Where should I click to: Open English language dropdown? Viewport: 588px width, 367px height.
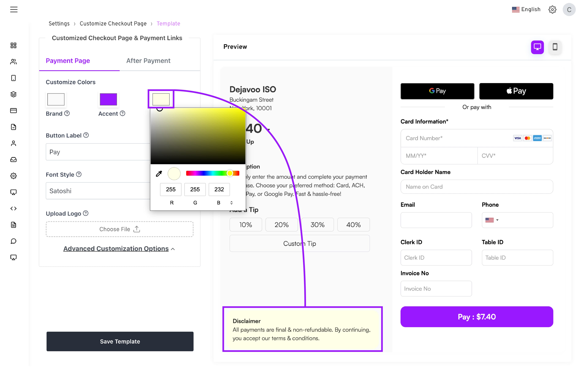pos(526,9)
